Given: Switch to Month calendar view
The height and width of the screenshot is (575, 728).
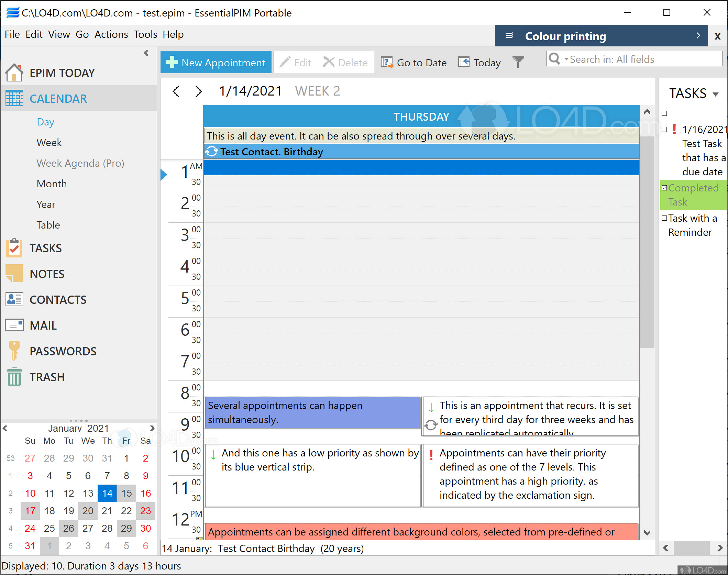Looking at the screenshot, I should 52,184.
